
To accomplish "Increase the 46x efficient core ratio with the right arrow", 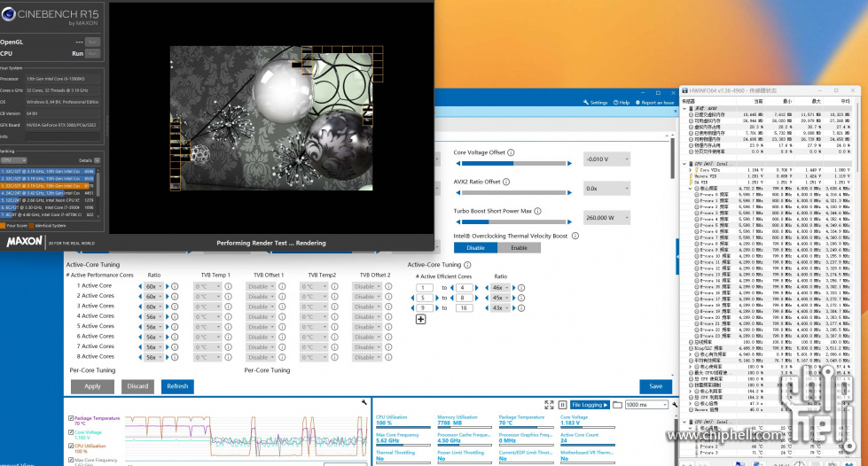I will (x=513, y=288).
